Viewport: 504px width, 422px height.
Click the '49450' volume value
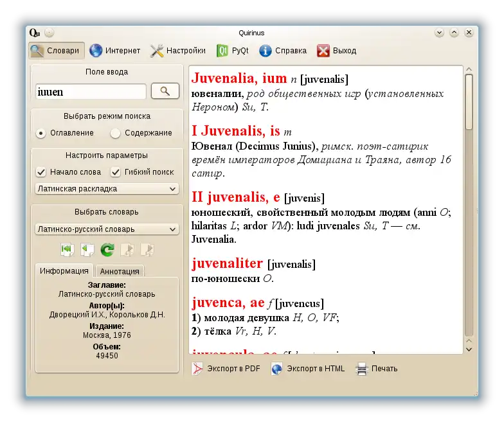pyautogui.click(x=107, y=356)
